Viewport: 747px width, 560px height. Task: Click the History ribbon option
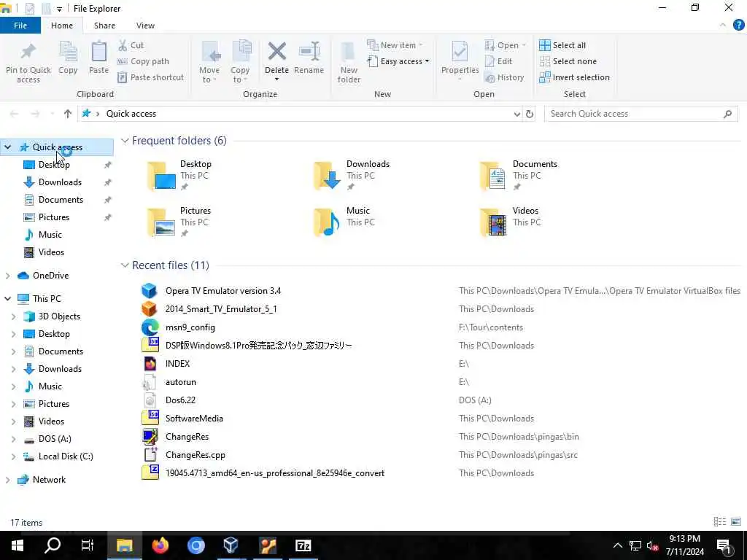(x=504, y=77)
